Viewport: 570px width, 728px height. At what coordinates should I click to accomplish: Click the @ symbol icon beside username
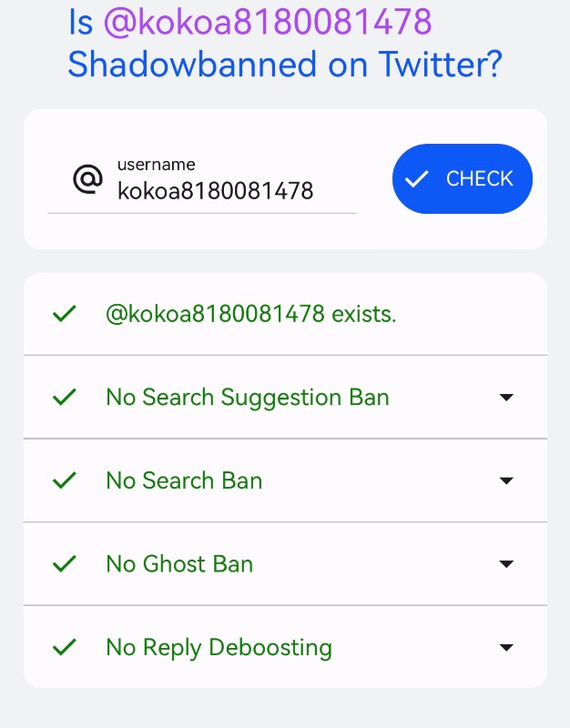pyautogui.click(x=87, y=178)
